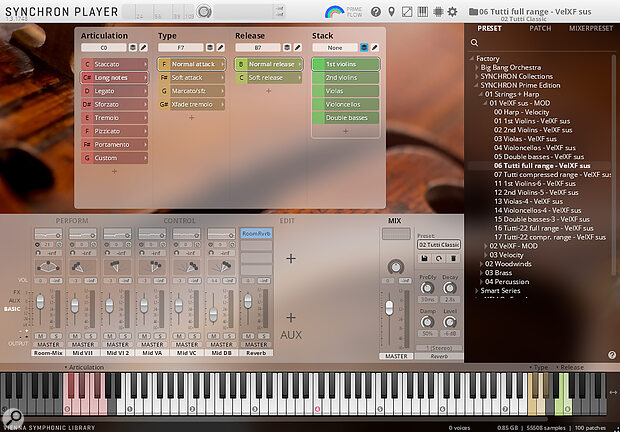Image resolution: width=620 pixels, height=432 pixels.
Task: Collapse the SYNCHRON Prime Edition folder
Action: coord(476,85)
